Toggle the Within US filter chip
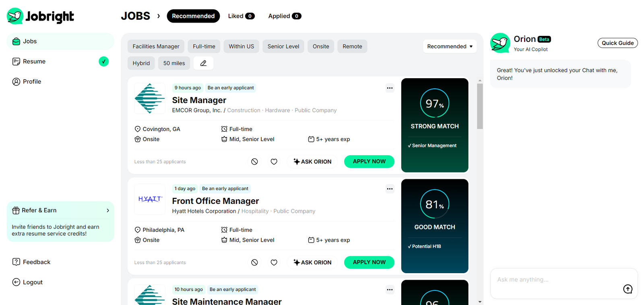 coord(242,46)
